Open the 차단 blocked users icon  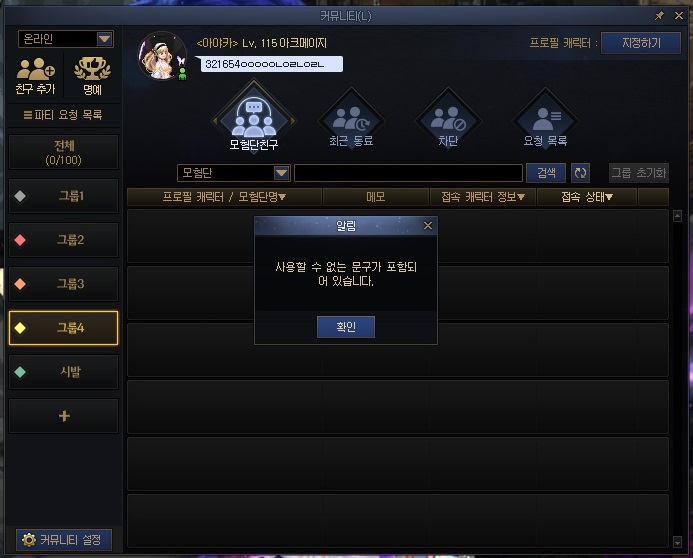tap(448, 119)
